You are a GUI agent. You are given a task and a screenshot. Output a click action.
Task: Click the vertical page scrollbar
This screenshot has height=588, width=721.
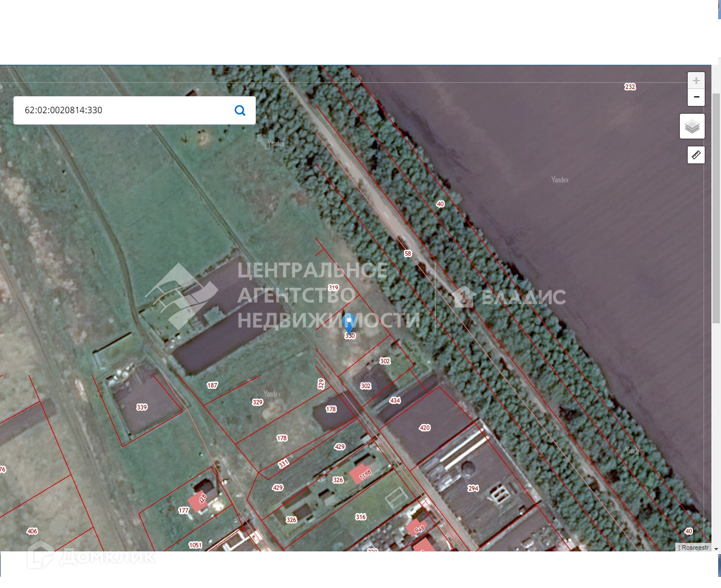(x=716, y=208)
